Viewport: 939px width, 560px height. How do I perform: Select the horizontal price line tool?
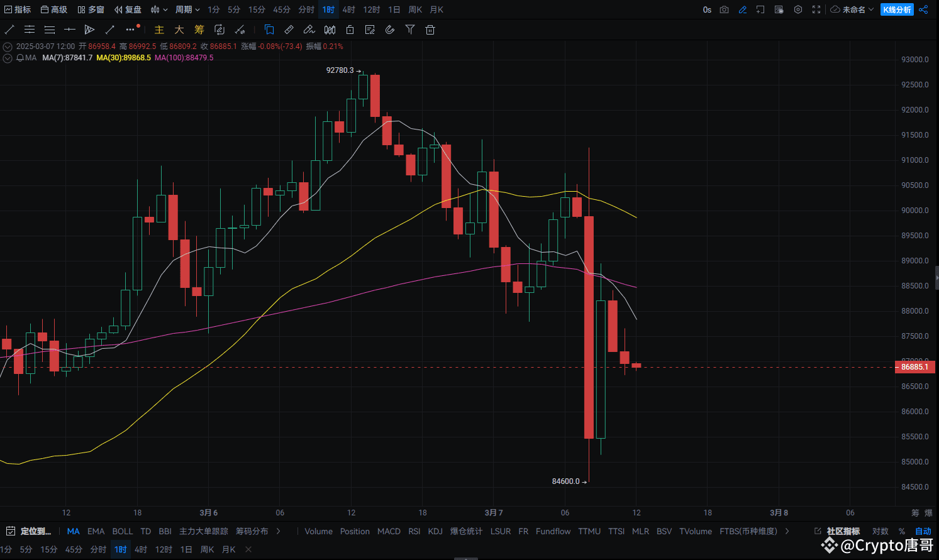pos(70,30)
